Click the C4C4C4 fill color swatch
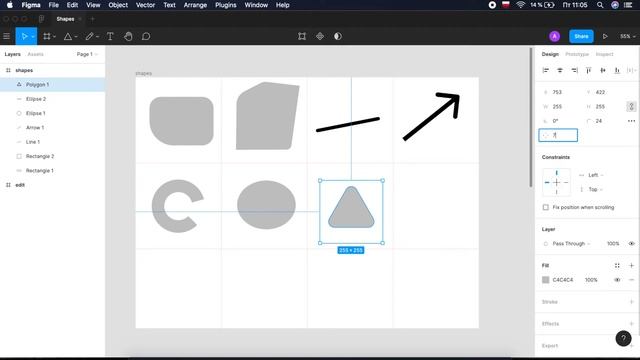The width and height of the screenshot is (640, 360). (546, 280)
